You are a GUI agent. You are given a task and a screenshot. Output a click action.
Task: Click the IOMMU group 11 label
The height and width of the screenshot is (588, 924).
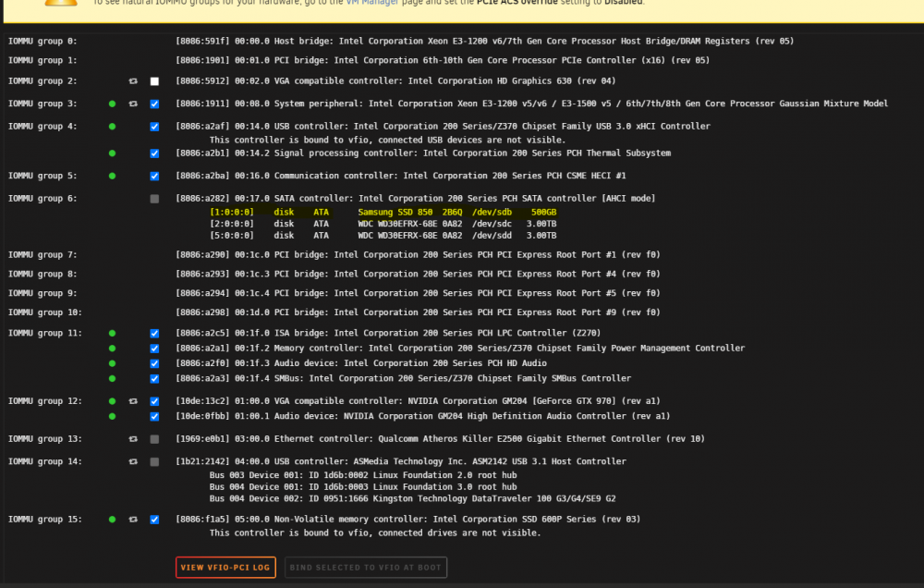point(44,333)
